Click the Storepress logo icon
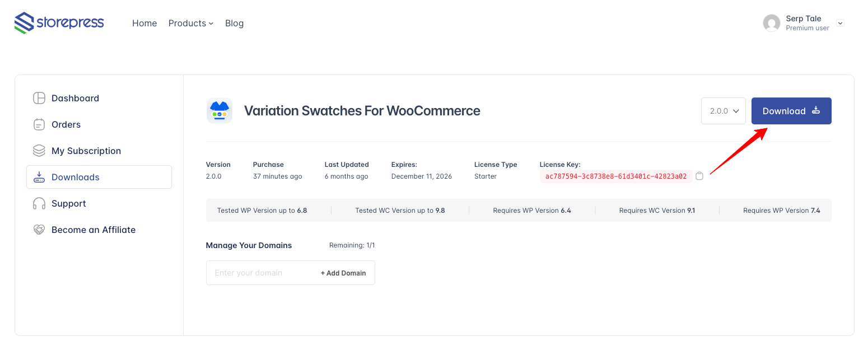This screenshot has width=868, height=350. (24, 23)
